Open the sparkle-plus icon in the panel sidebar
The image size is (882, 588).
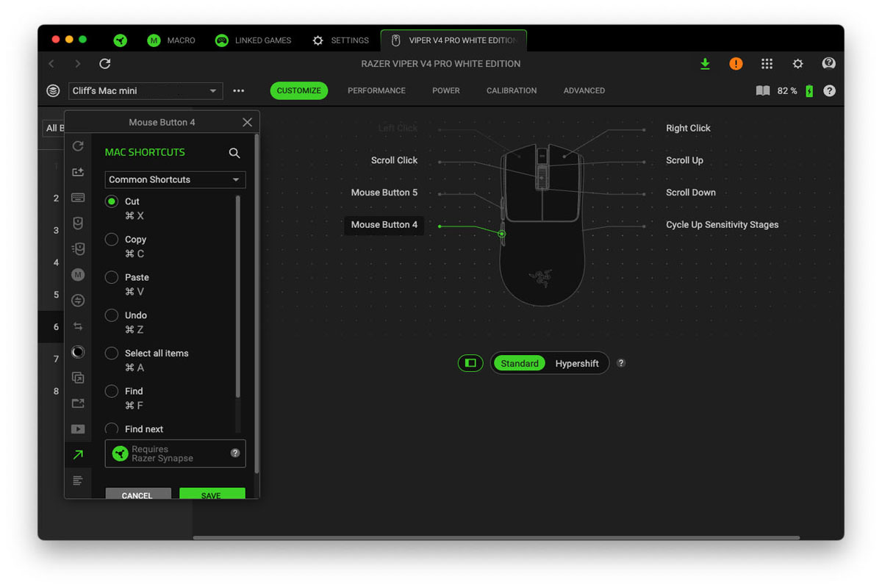coord(78,172)
